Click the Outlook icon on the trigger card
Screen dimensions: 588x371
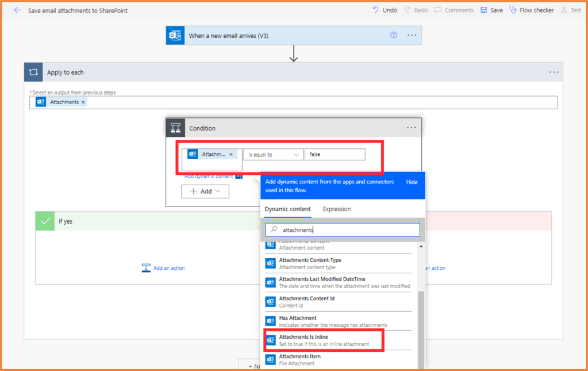click(175, 35)
